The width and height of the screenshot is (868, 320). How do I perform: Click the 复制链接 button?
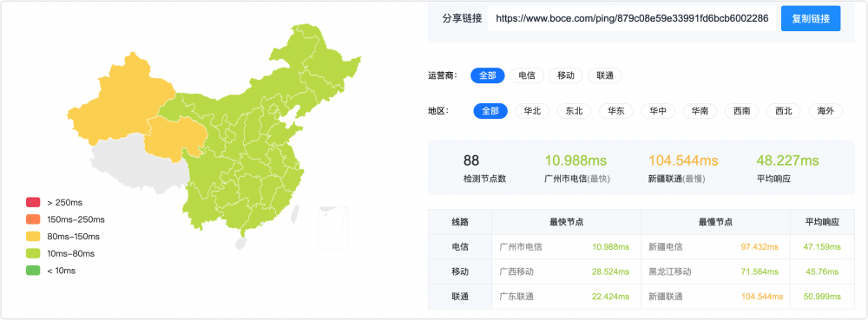point(811,19)
